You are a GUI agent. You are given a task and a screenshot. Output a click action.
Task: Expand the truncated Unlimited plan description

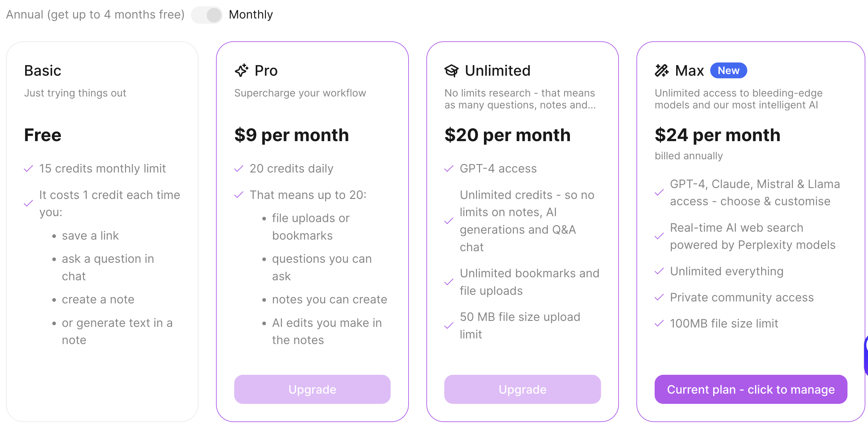520,99
